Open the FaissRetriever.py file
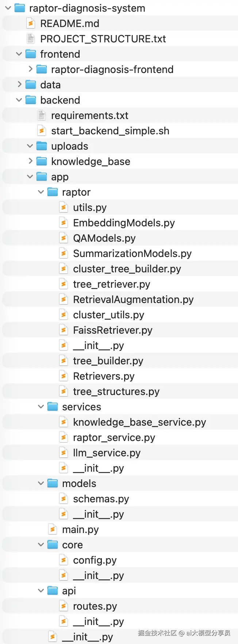The image size is (238, 644). click(112, 330)
